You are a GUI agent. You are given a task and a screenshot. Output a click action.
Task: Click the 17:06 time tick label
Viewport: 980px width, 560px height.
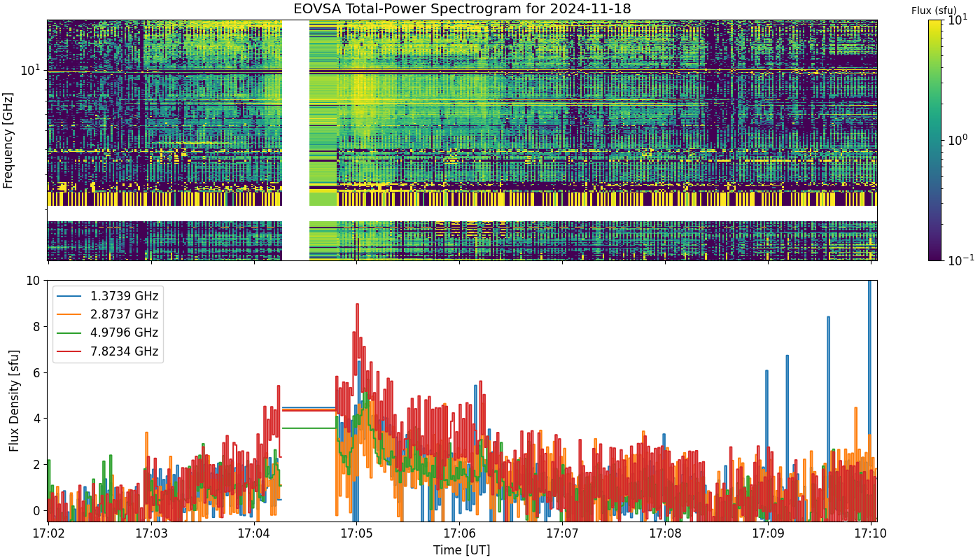459,534
